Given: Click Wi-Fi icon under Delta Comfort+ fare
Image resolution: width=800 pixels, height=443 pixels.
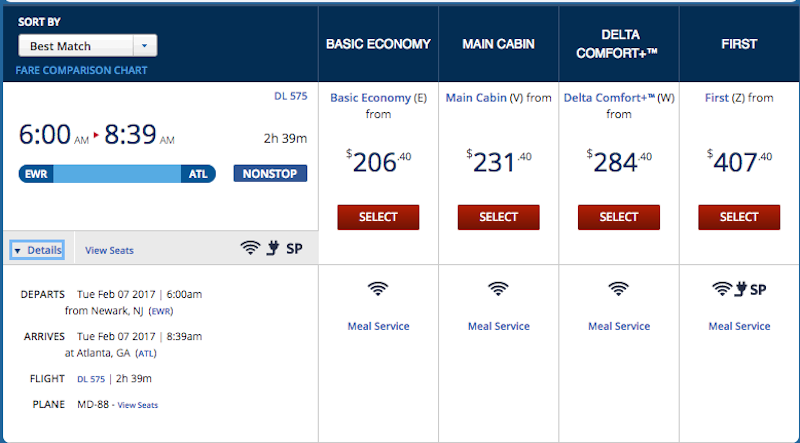Looking at the screenshot, I should click(618, 289).
